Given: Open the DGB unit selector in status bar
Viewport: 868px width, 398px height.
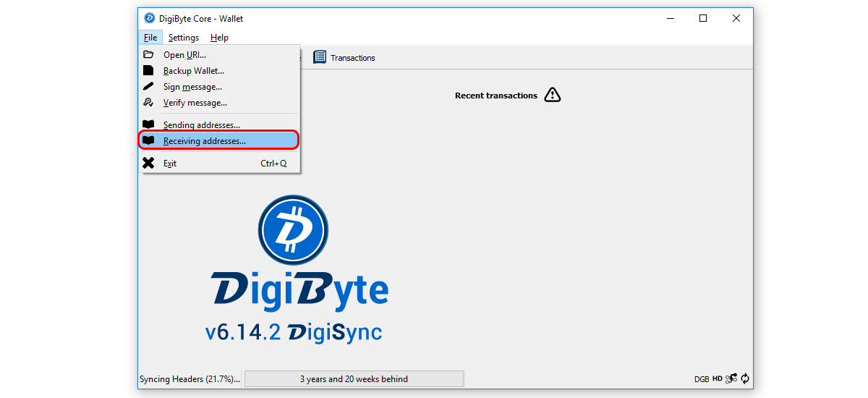Looking at the screenshot, I should 702,379.
